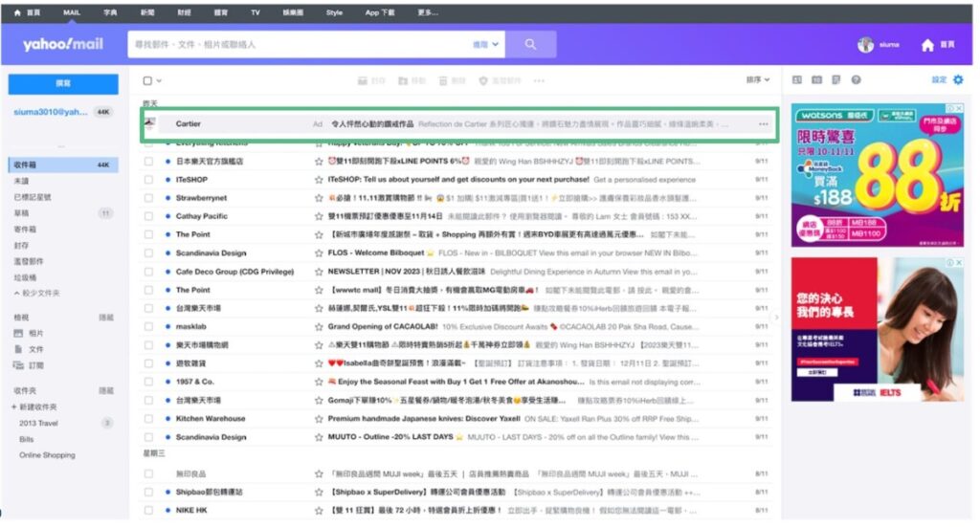Star the NIKE HK email
This screenshot has width=980, height=527.
[319, 511]
